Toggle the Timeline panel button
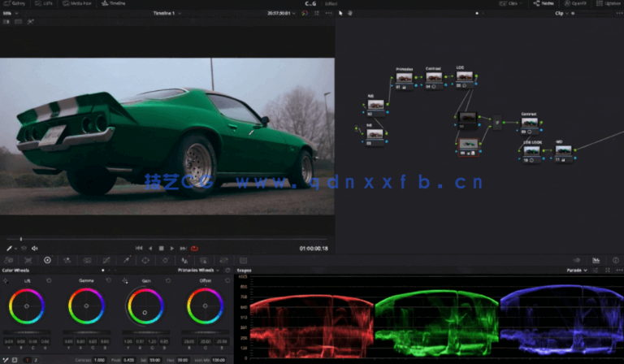This screenshot has height=364, width=624. click(114, 3)
